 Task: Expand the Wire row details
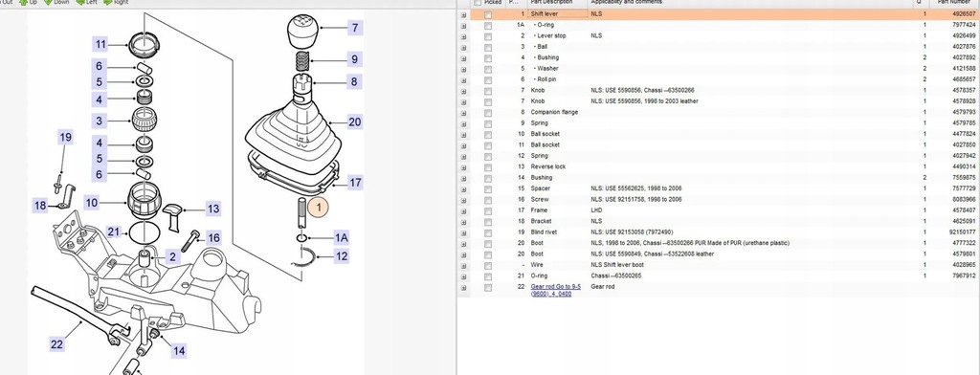click(464, 265)
